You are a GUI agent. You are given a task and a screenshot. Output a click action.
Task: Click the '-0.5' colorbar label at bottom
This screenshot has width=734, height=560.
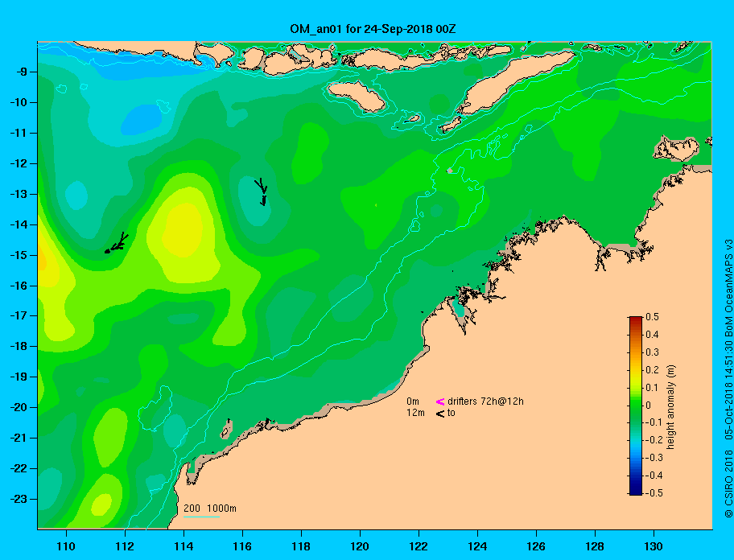coord(654,493)
